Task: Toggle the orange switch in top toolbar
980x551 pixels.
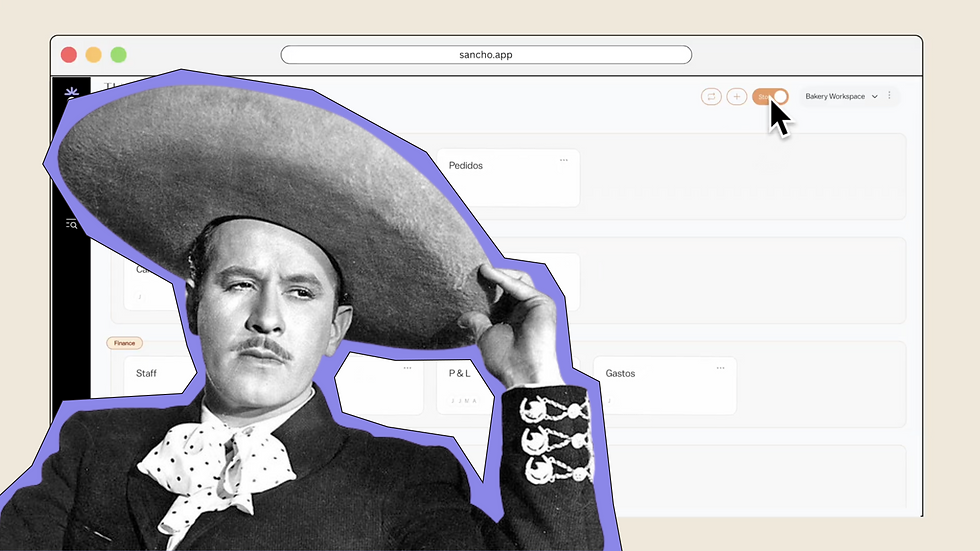Action: 770,96
